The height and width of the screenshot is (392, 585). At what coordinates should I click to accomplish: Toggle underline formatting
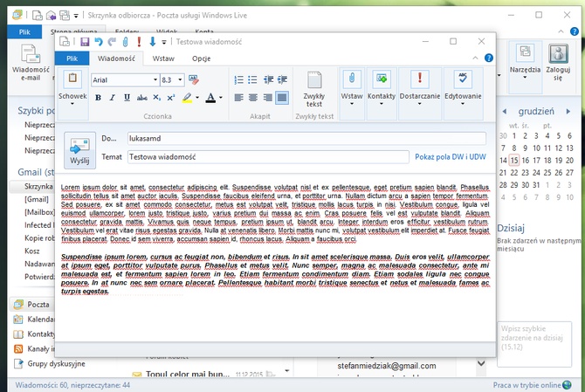click(x=126, y=97)
